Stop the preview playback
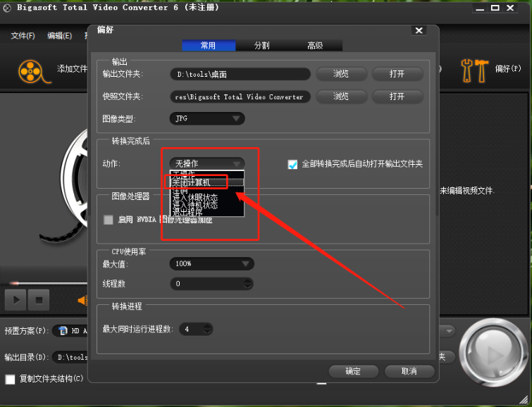Screen dimensions: 532x407 click(x=39, y=300)
